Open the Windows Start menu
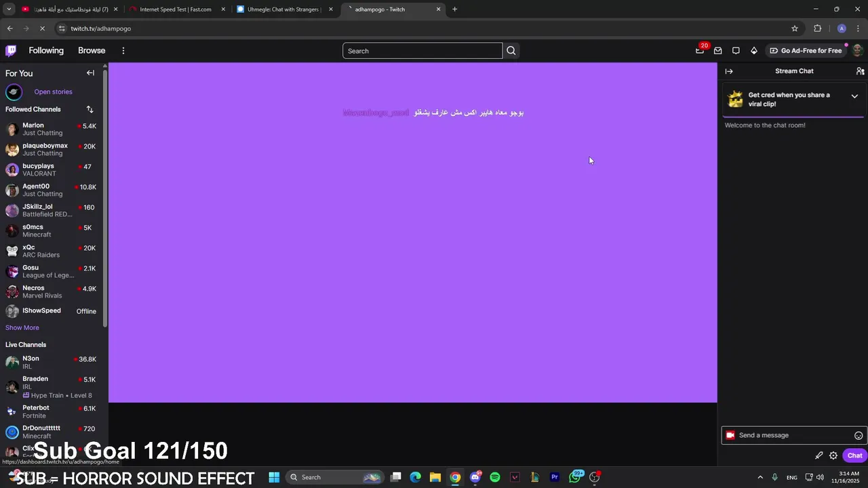This screenshot has width=868, height=488. pos(274,477)
